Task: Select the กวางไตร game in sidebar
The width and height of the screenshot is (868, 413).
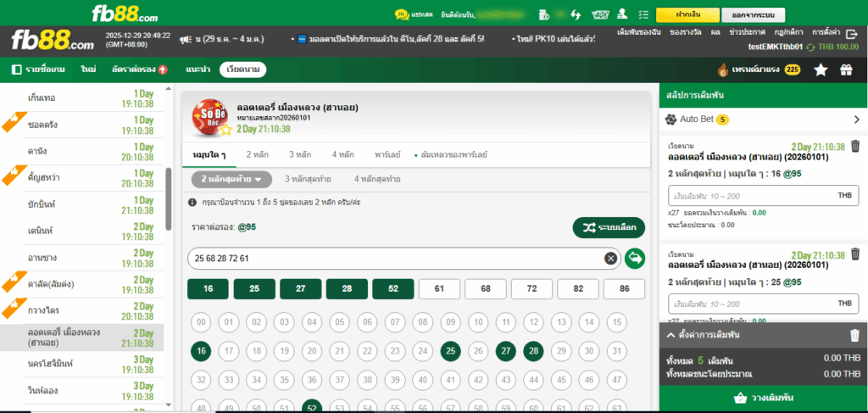Action: 83,311
